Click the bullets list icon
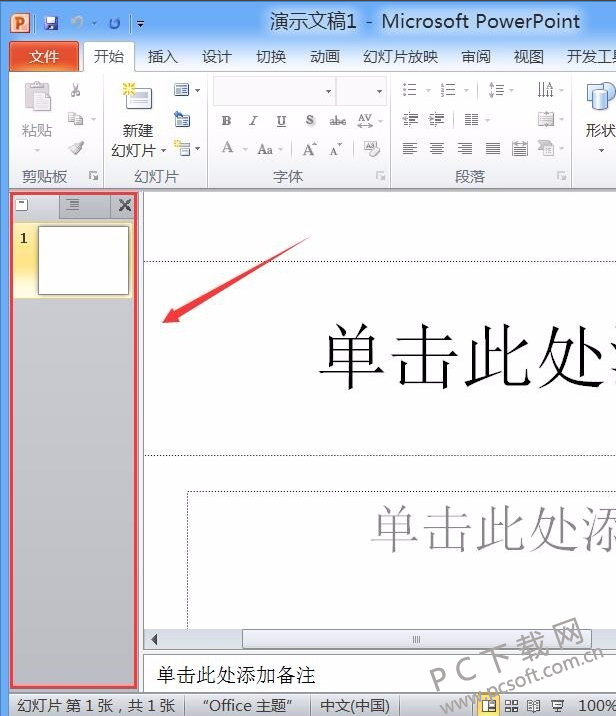Image resolution: width=616 pixels, height=716 pixels. [409, 90]
